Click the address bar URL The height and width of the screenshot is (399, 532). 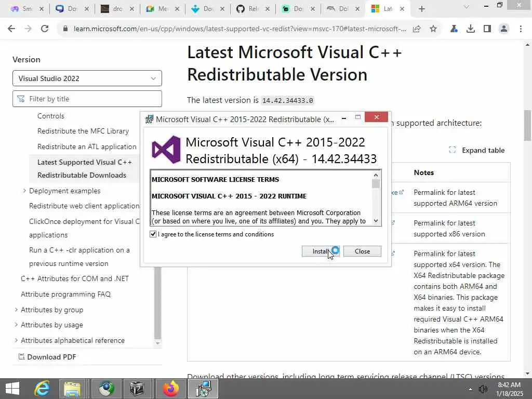(240, 29)
